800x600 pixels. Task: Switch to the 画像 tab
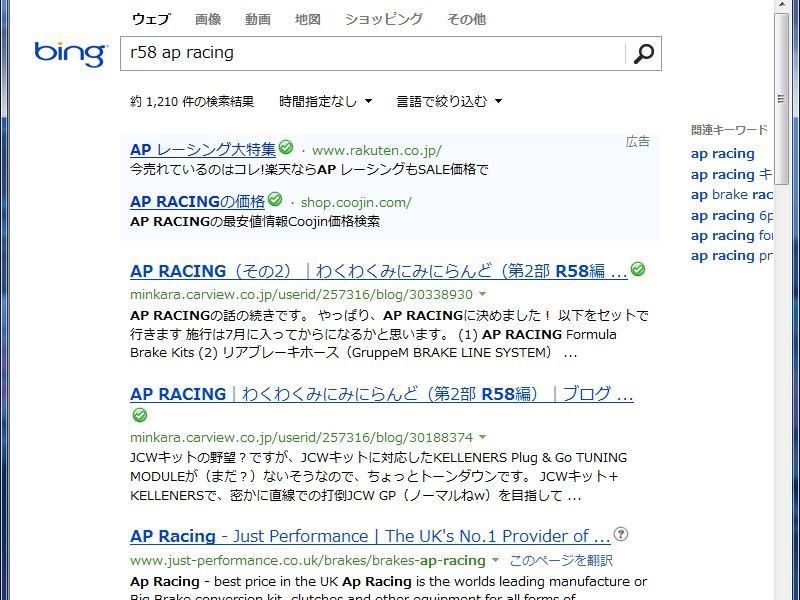[208, 19]
